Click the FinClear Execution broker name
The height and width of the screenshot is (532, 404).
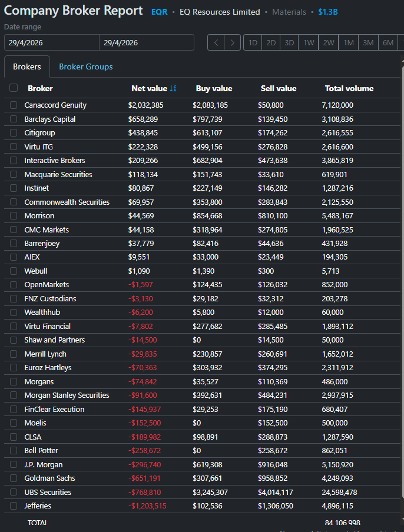(54, 409)
